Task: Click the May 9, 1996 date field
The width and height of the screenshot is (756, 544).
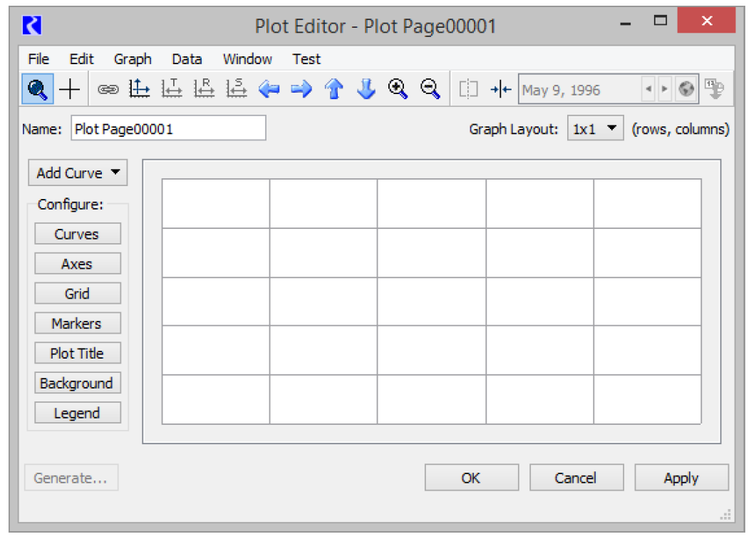Action: [579, 91]
